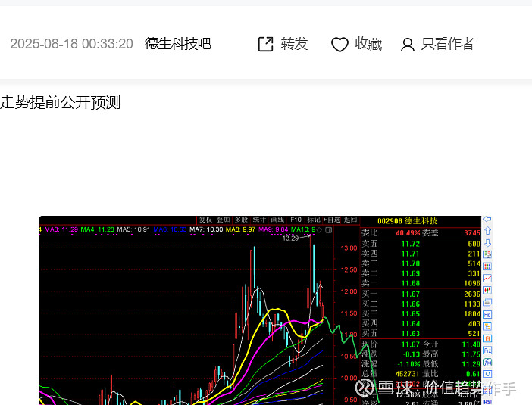Click the RSI indicator icon in sidebar

tap(487, 402)
